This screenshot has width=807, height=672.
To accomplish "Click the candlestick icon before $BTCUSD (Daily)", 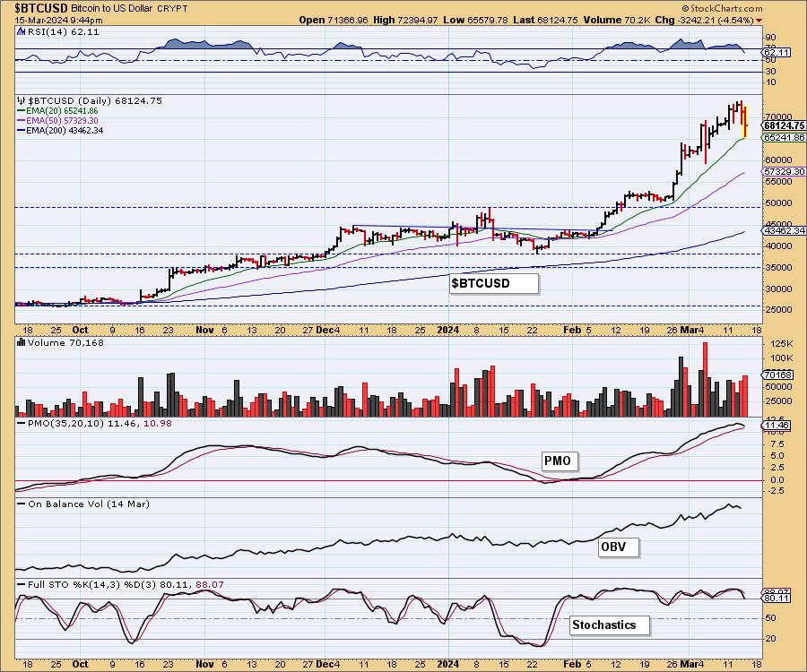I will pos(22,100).
